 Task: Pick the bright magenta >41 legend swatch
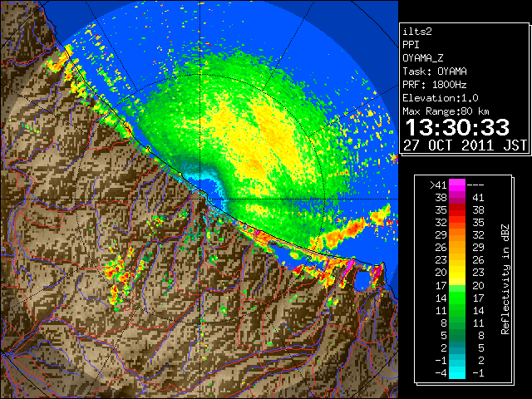coord(457,185)
